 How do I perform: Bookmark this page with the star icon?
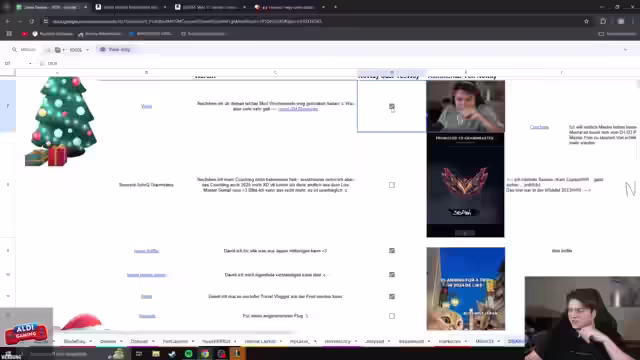(587, 21)
